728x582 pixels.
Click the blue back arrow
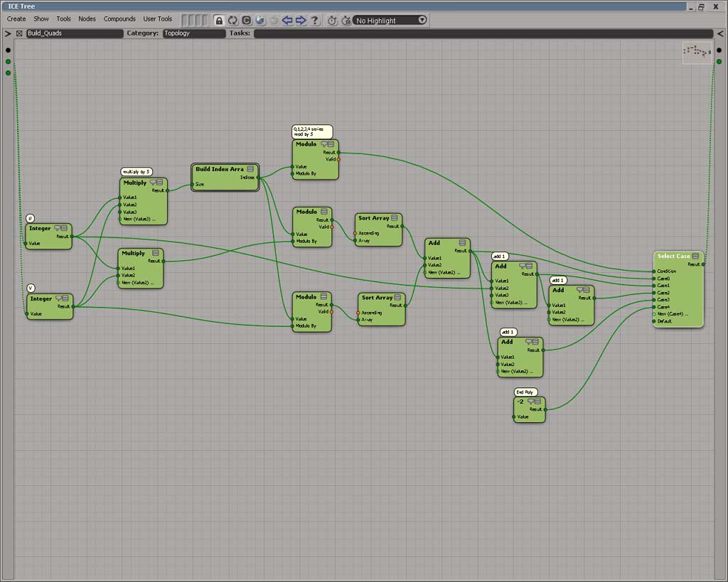[287, 20]
